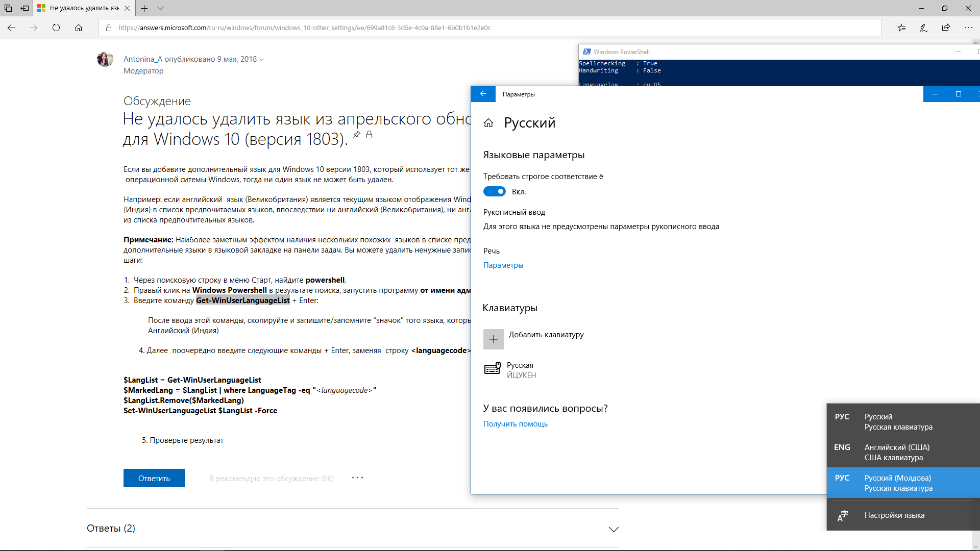Click the browser Back arrow
Screen dimensions: 980x551
point(11,28)
